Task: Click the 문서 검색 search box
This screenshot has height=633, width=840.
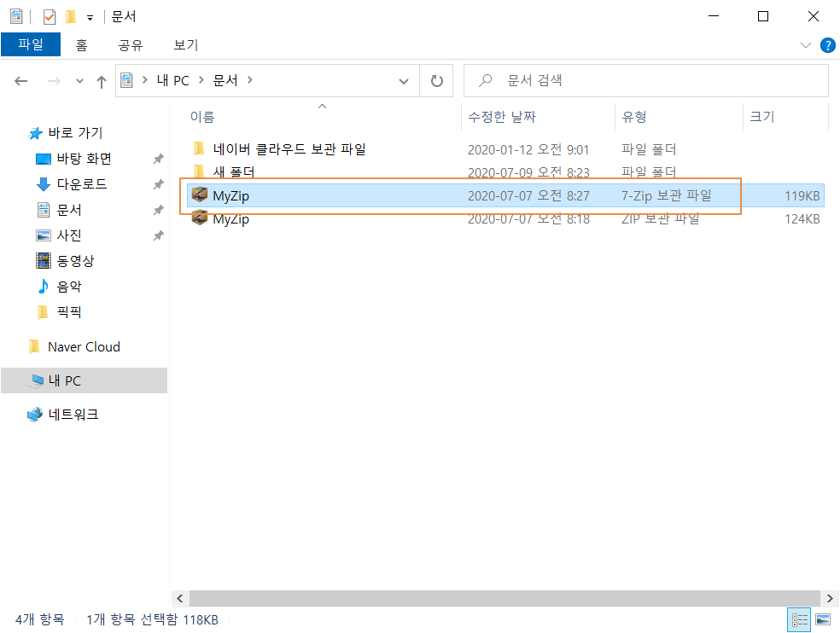Action: click(645, 81)
